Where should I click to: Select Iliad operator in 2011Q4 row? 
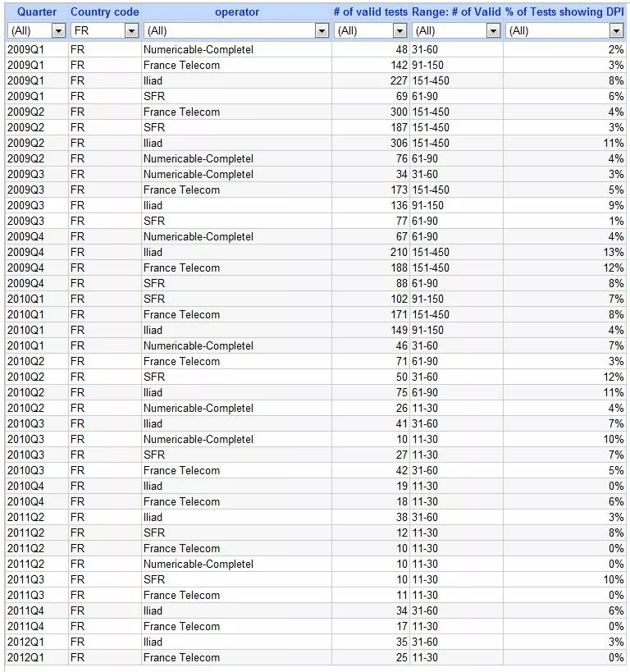(153, 610)
